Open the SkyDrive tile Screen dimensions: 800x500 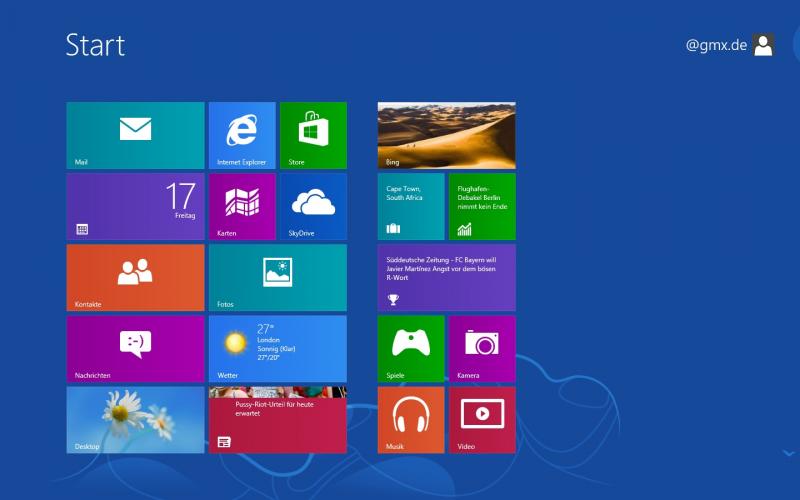(313, 207)
